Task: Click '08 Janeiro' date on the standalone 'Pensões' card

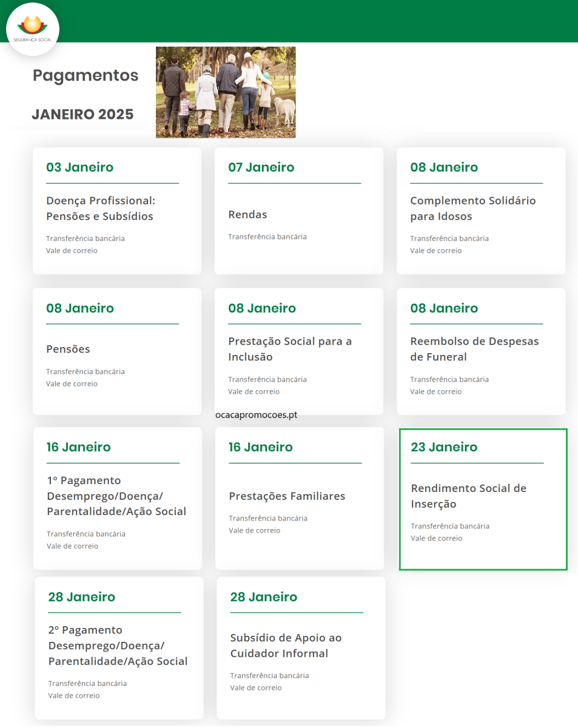Action: pos(80,308)
